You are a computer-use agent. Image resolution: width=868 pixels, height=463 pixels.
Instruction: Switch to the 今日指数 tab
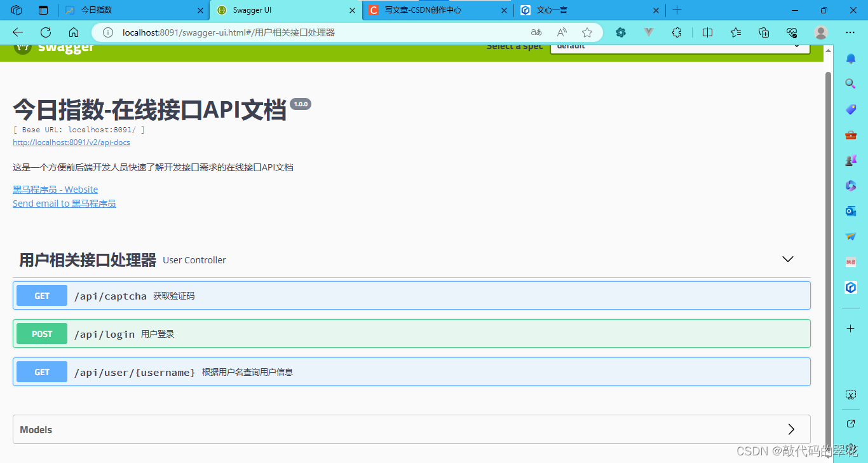tap(134, 10)
